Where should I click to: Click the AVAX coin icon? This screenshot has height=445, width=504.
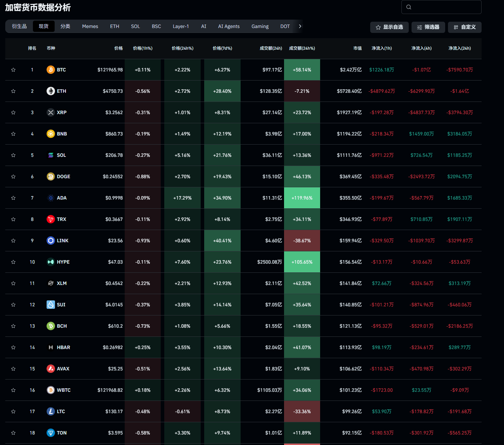coord(51,369)
